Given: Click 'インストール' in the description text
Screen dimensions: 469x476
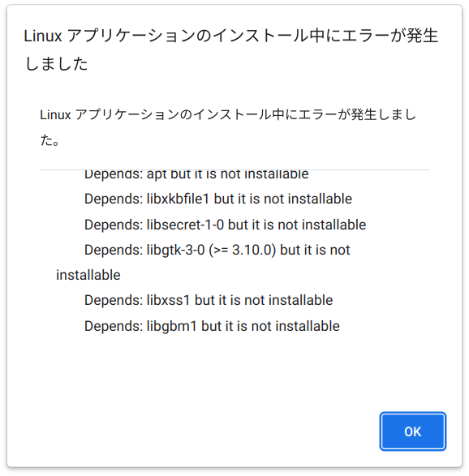Looking at the screenshot, I should coord(232,115).
